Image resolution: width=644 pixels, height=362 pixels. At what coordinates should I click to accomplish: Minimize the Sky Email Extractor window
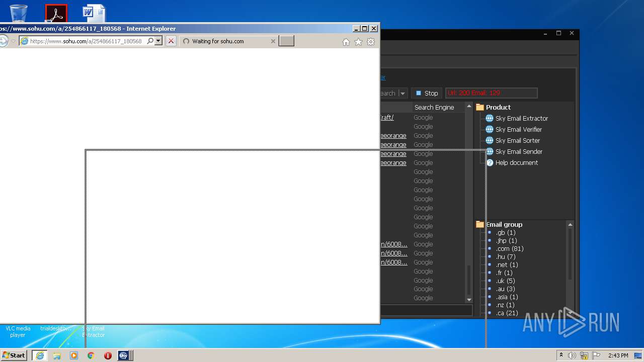click(546, 33)
